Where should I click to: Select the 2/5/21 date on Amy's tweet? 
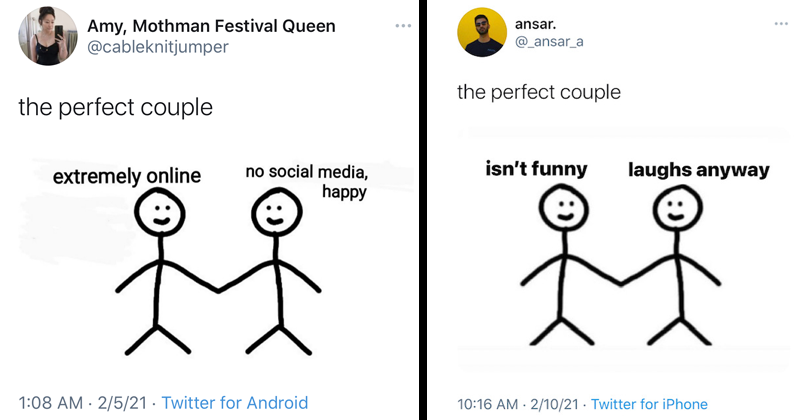(x=122, y=403)
